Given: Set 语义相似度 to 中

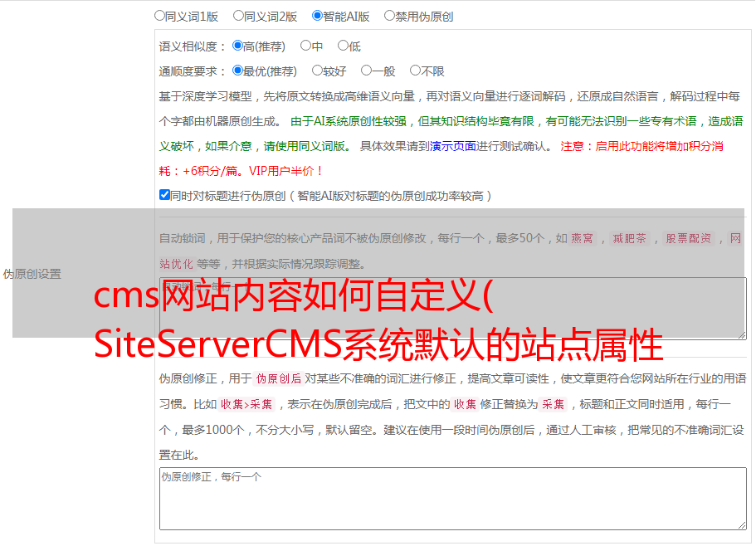Looking at the screenshot, I should (x=305, y=46).
